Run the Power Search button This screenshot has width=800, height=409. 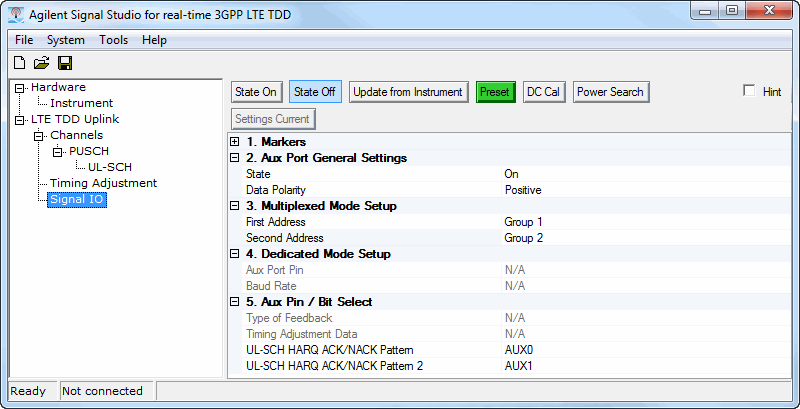[x=610, y=92]
